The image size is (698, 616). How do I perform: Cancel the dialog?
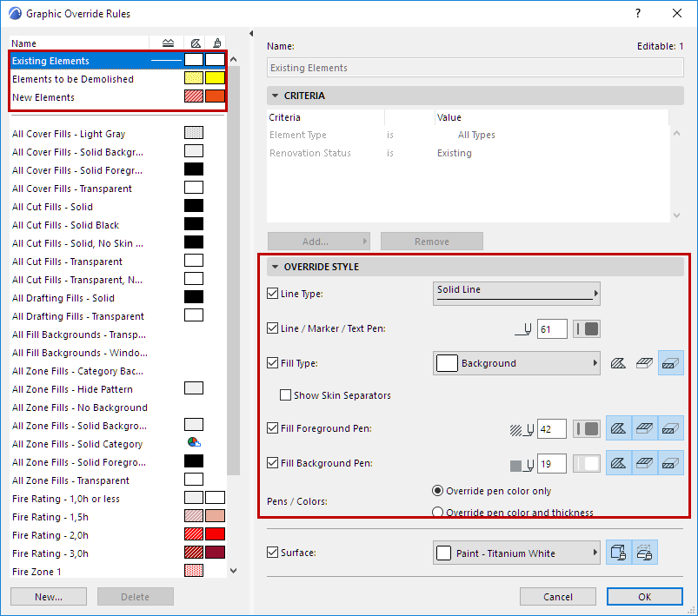[x=558, y=596]
